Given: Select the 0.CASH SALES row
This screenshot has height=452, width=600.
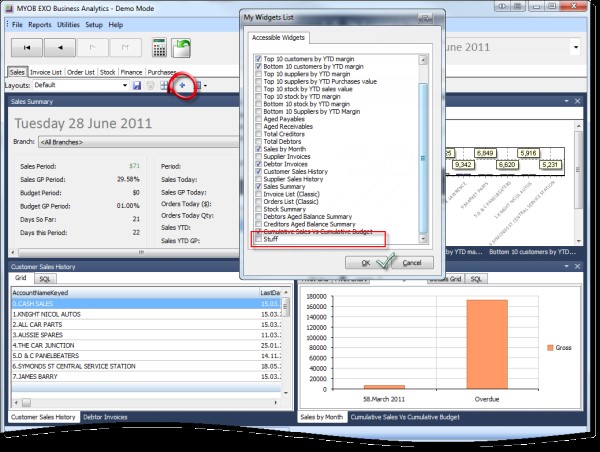Looking at the screenshot, I should (146, 304).
